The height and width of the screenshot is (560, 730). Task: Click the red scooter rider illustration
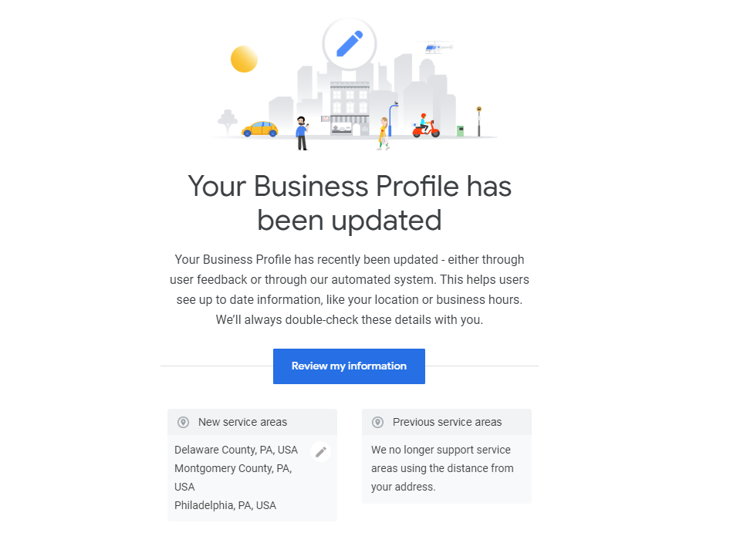[x=425, y=126]
